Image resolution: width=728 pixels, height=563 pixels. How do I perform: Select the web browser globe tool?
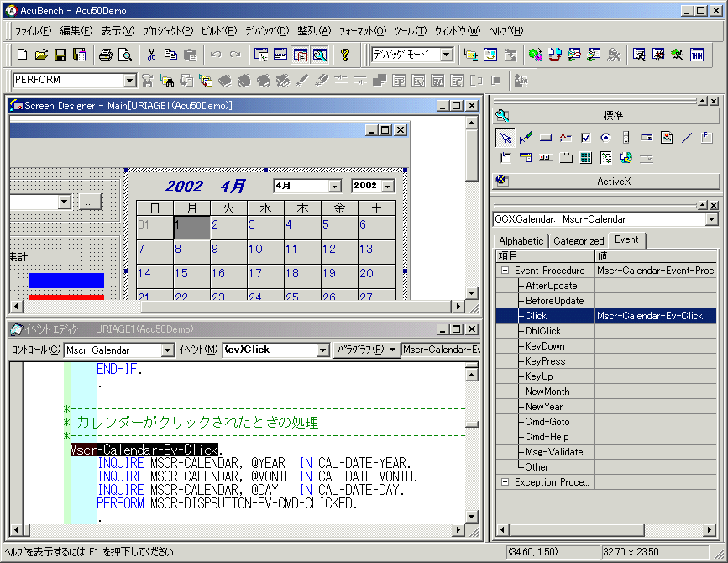coord(626,158)
